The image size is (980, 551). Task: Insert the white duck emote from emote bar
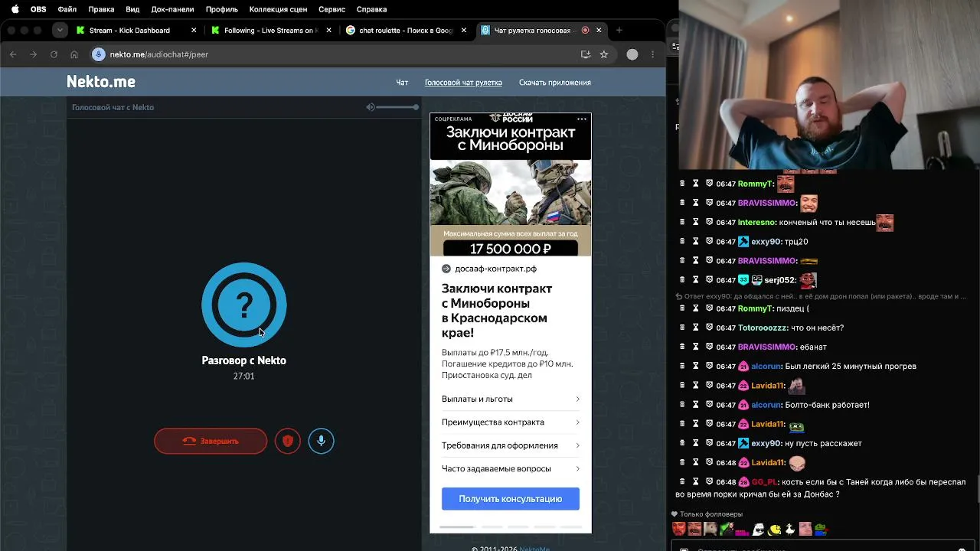tap(789, 529)
